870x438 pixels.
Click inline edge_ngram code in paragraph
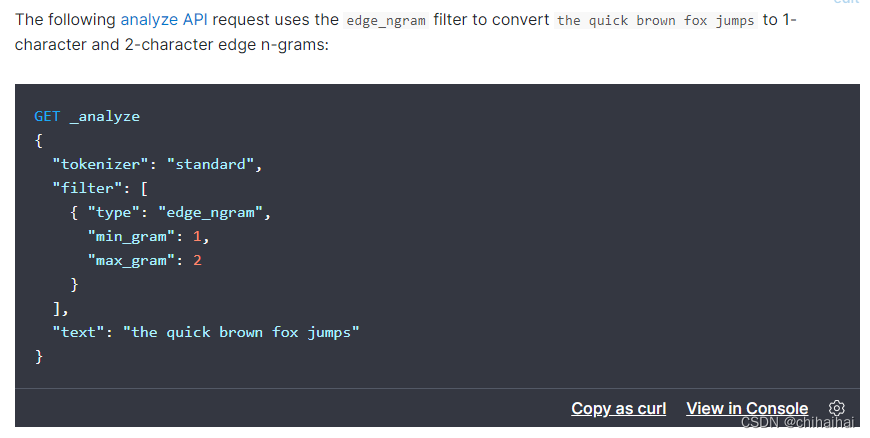point(386,21)
